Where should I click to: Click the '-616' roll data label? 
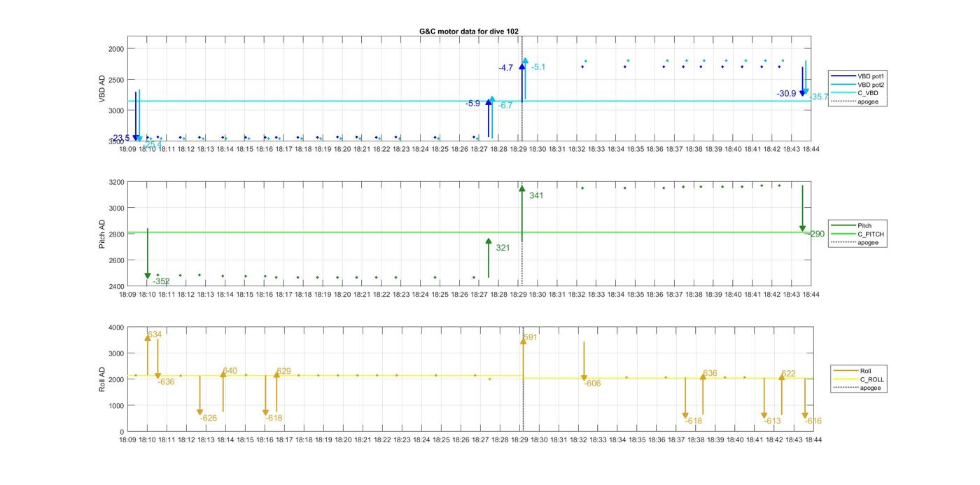[x=813, y=421]
